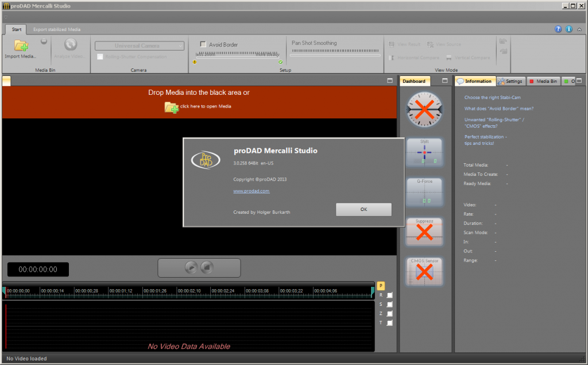The height and width of the screenshot is (365, 588).
Task: Click the green check marker under slider
Action: coord(280,62)
